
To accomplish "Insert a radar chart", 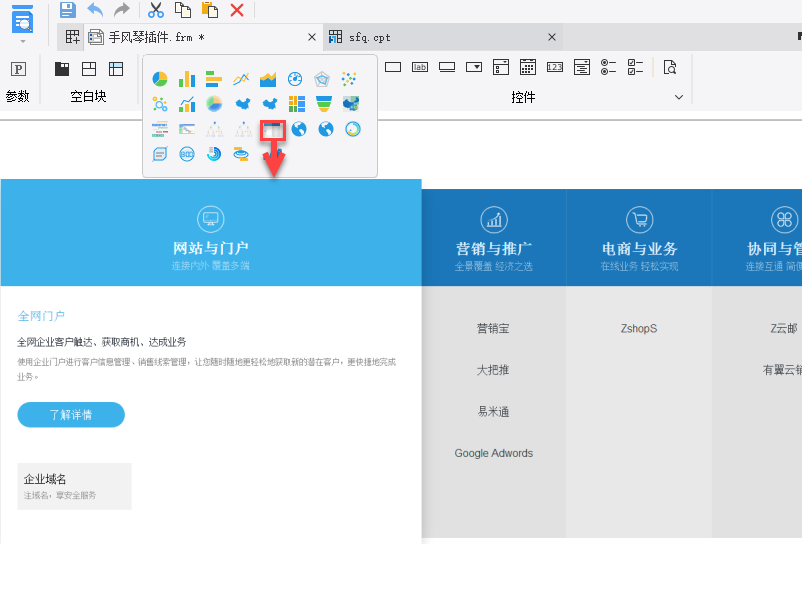I will 322,79.
